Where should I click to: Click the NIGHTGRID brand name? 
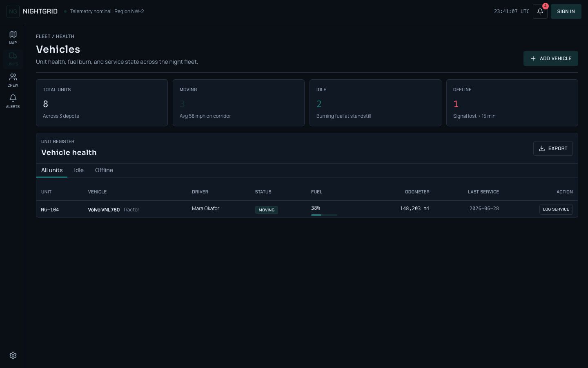point(40,11)
